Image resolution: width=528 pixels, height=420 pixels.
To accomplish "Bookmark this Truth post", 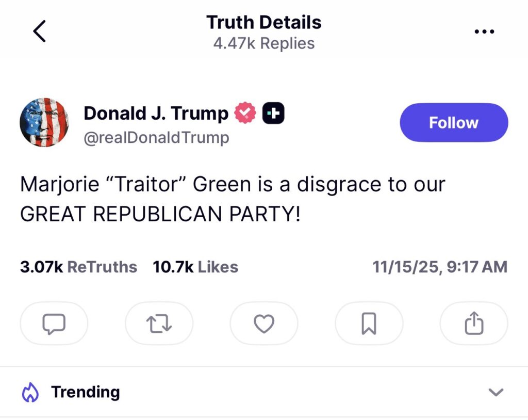I will (369, 324).
